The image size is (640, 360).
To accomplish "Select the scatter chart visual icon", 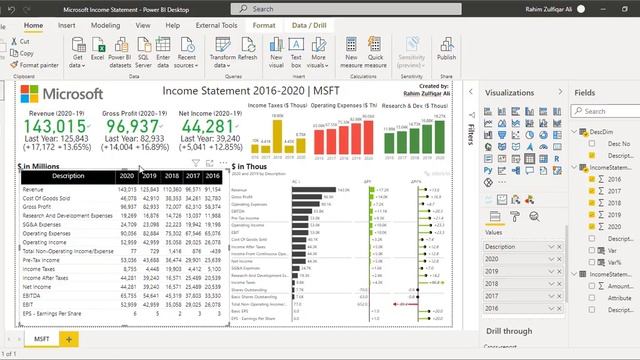I will (516, 135).
